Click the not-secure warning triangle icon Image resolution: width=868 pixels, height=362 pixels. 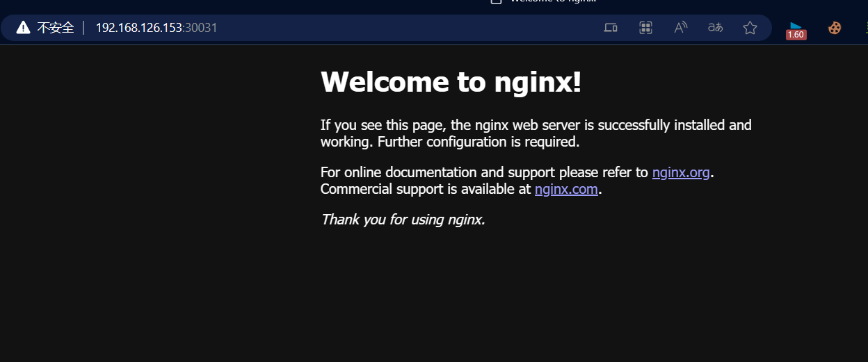coord(24,28)
